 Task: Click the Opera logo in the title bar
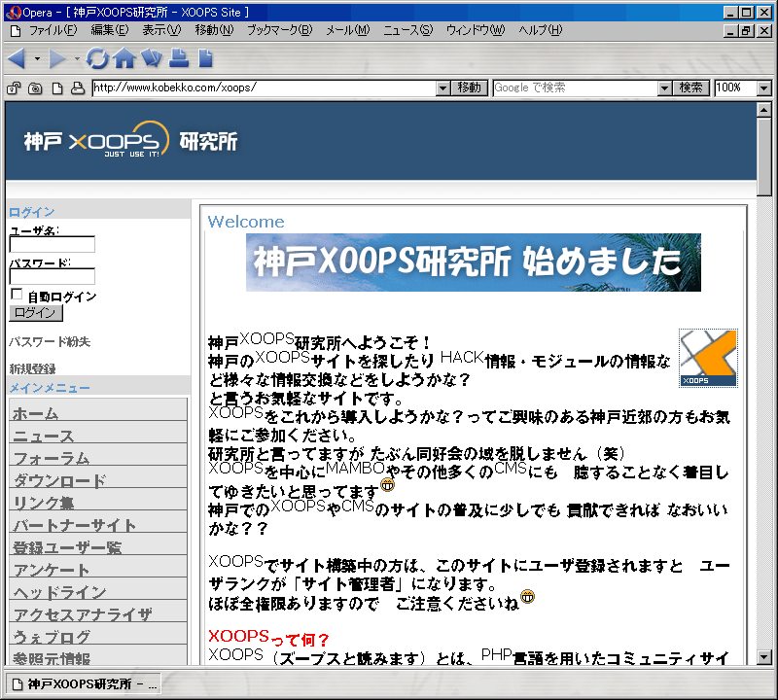coord(13,13)
